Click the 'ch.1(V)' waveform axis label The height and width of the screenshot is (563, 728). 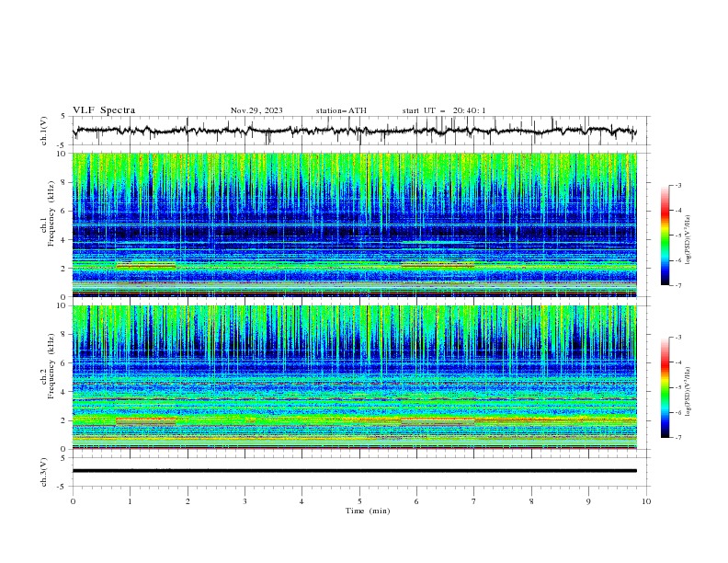point(44,131)
